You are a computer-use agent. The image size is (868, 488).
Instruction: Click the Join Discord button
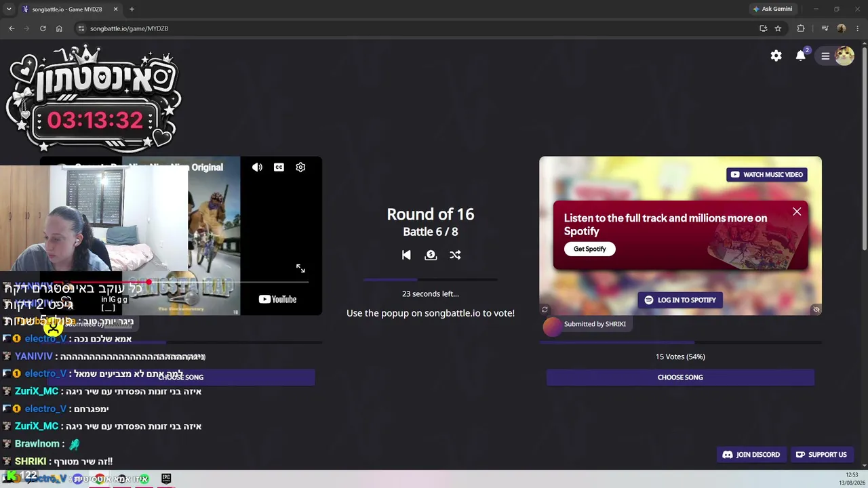[751, 455]
